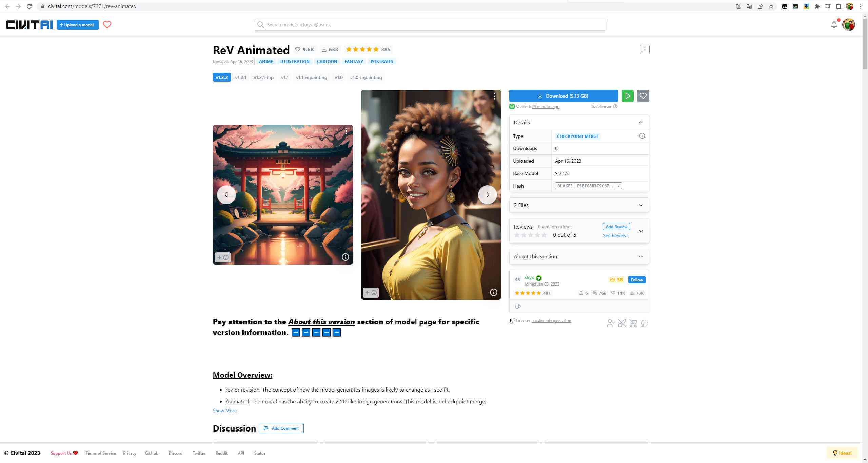Reload the page in browser
This screenshot has height=463, width=868.
pyautogui.click(x=29, y=6)
